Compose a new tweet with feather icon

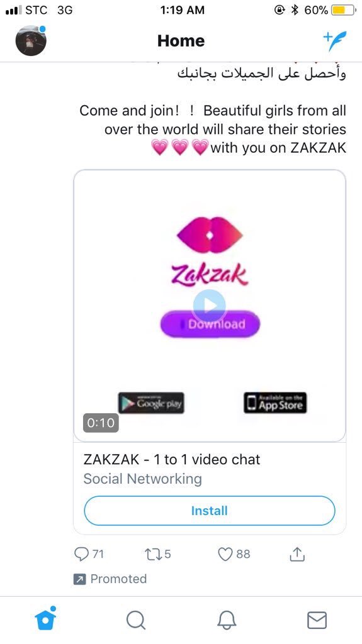pos(335,41)
